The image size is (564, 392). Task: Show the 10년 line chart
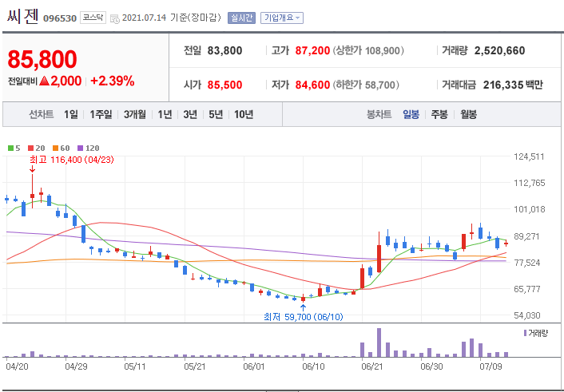click(244, 114)
